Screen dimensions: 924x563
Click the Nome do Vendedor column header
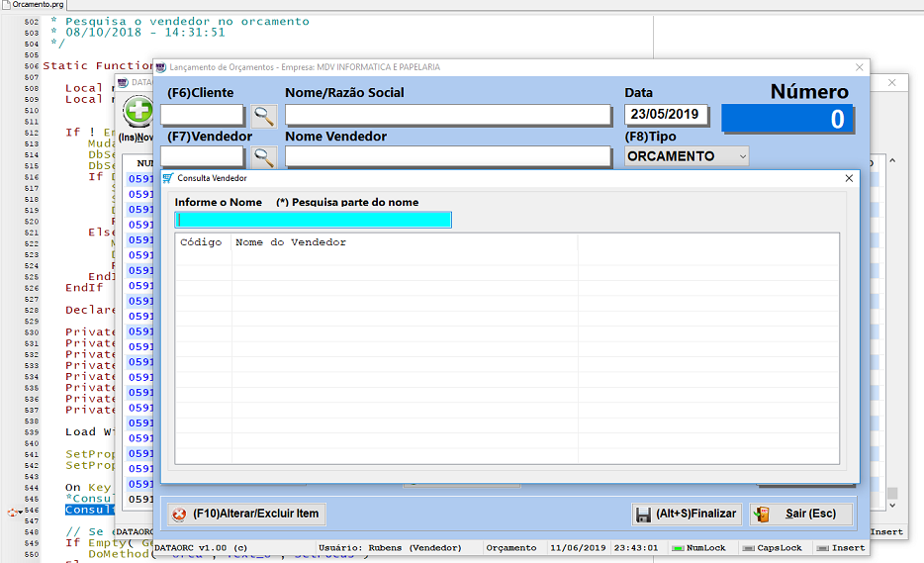coord(291,242)
